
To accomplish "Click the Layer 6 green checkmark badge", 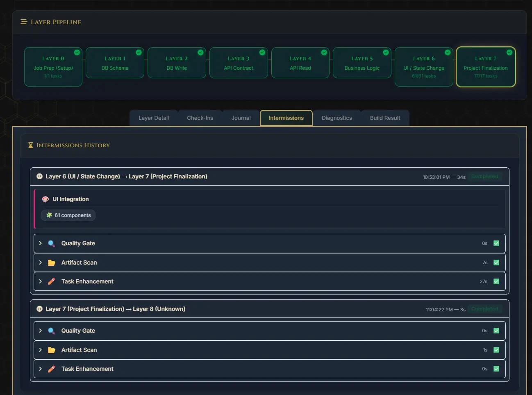I will coord(448,53).
